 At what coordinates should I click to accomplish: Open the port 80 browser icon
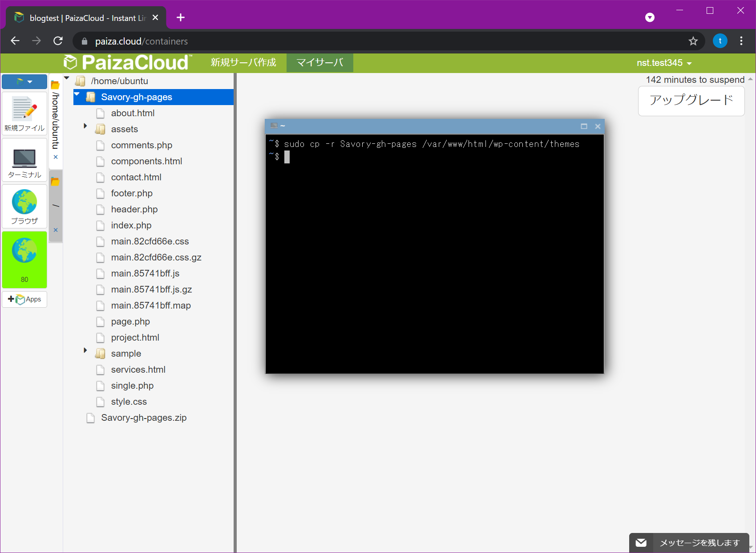tap(24, 260)
